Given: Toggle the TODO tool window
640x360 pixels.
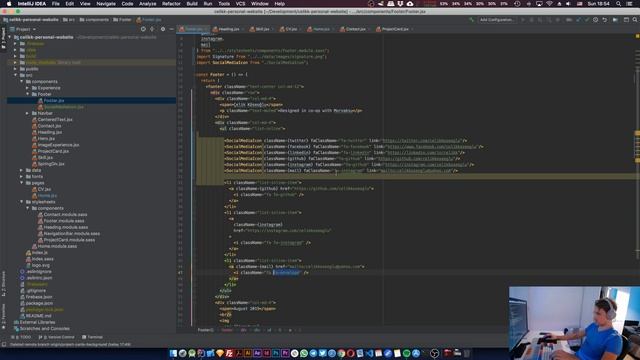Looking at the screenshot, I should point(21,337).
